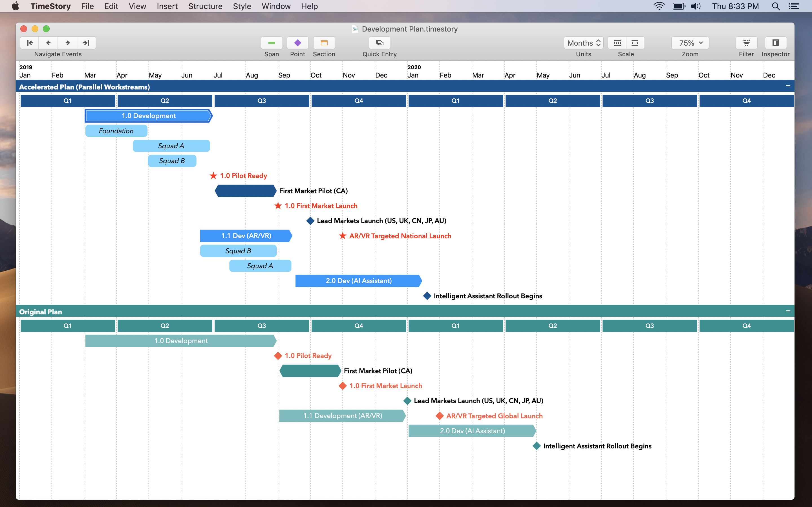Go to the next event
The height and width of the screenshot is (507, 812).
[67, 43]
